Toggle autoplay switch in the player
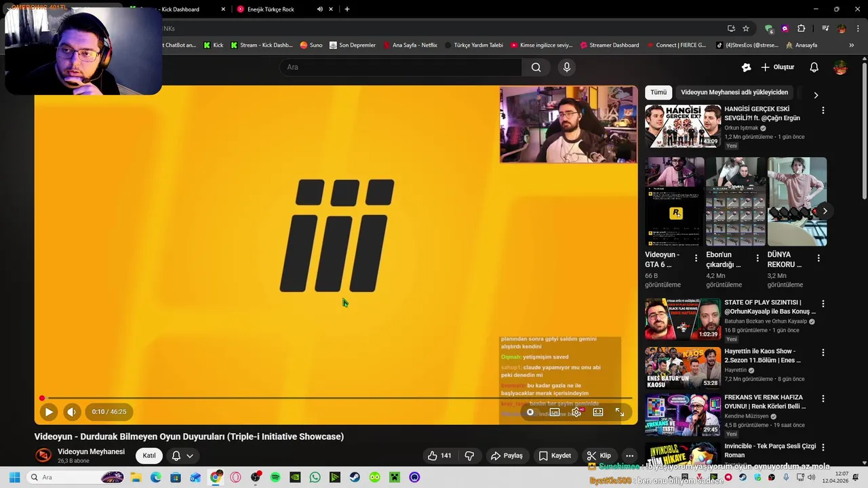Viewport: 868px width, 488px height. 530,412
